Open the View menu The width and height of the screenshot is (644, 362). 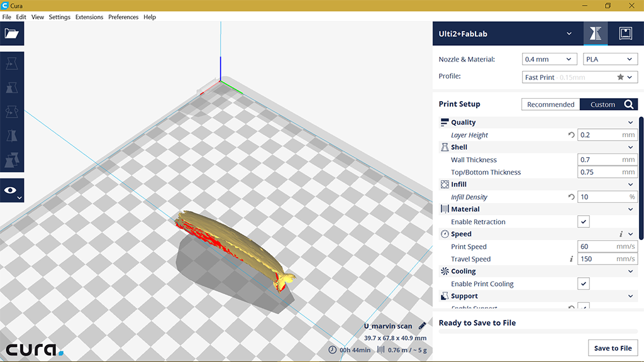[x=37, y=17]
